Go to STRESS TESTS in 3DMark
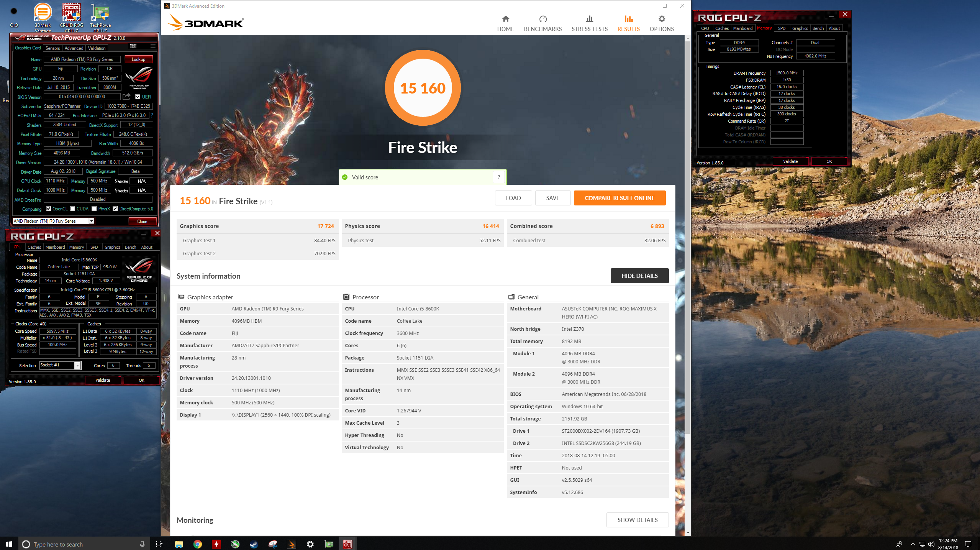The height and width of the screenshot is (550, 980). pos(589,24)
